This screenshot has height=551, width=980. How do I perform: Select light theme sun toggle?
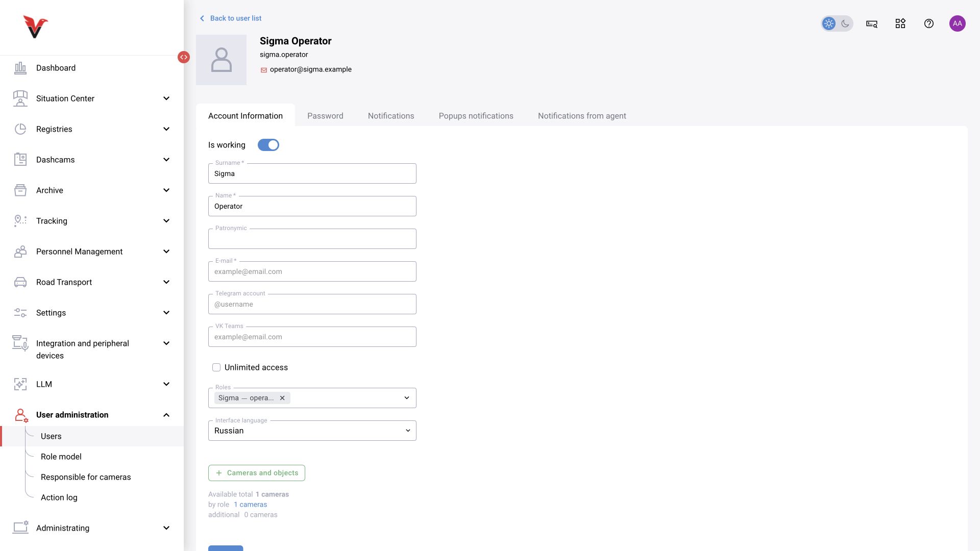point(829,23)
